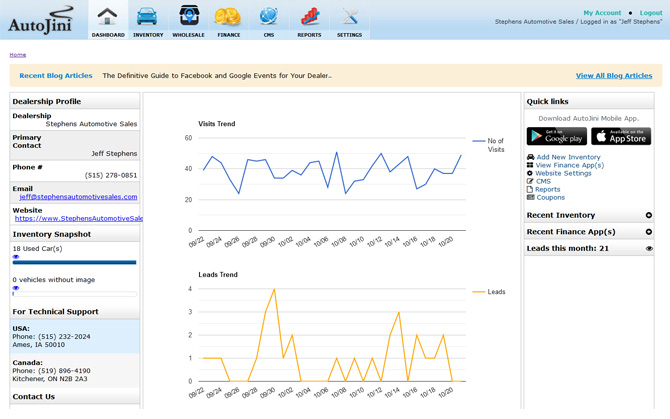Click the Jeff Stephens primary contact name
Screen dimensions: 670x419
click(114, 153)
